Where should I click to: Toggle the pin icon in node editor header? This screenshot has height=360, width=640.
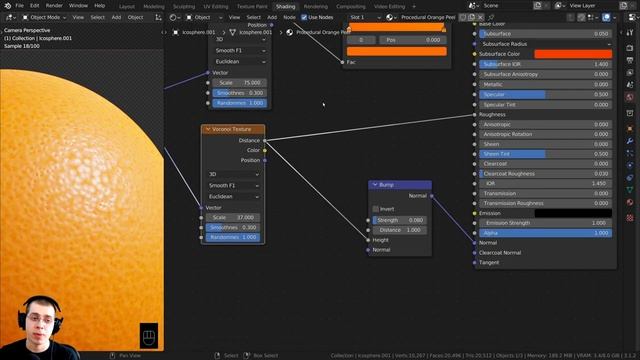pos(491,18)
